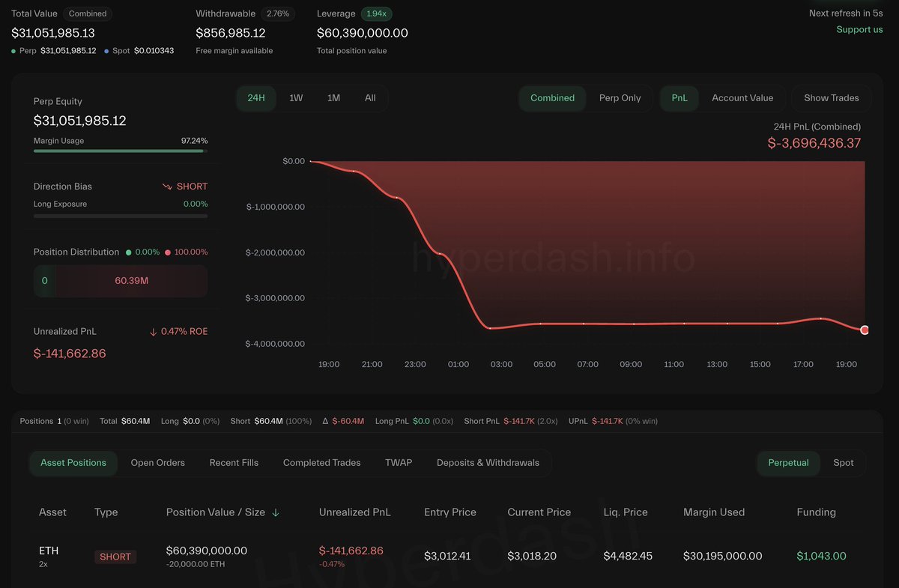
Task: Switch positions view to Spot
Action: pyautogui.click(x=844, y=463)
